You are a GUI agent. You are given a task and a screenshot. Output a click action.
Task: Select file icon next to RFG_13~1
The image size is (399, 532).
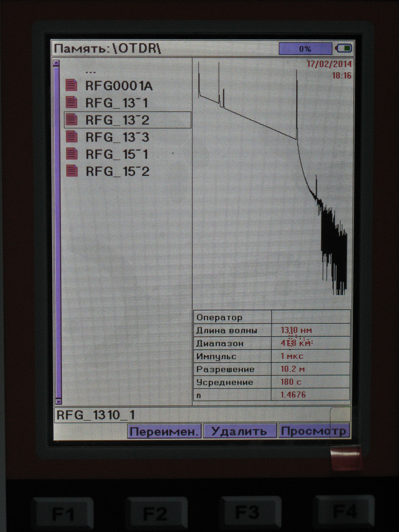coord(71,102)
